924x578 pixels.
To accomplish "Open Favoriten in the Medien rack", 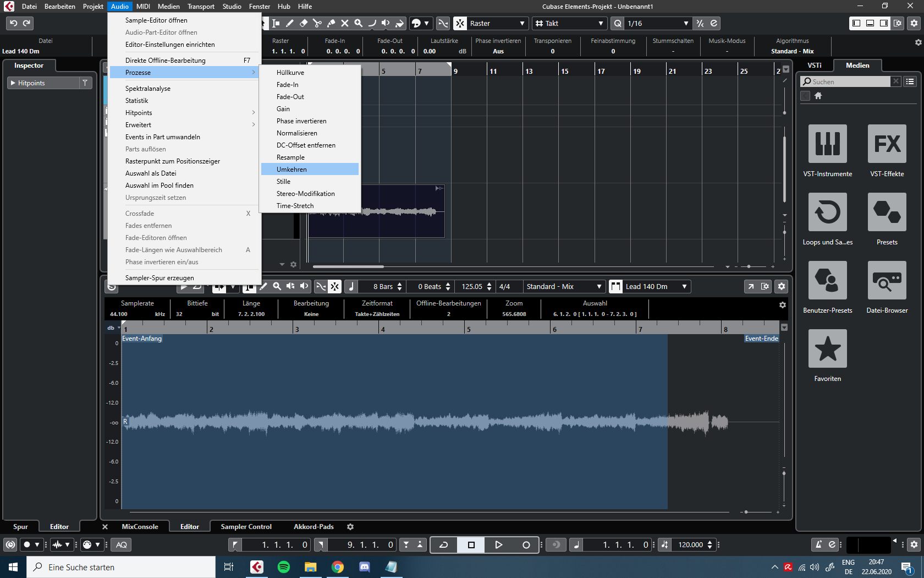I will tap(828, 356).
